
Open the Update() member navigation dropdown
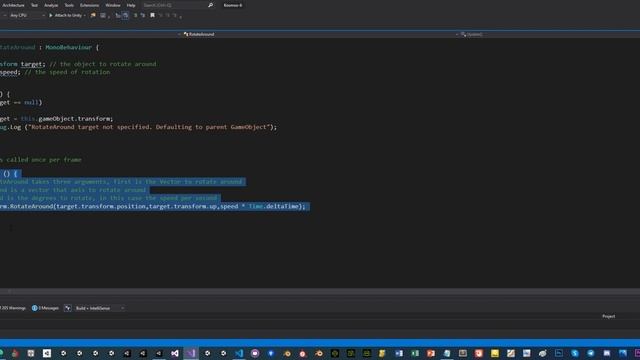pos(549,34)
